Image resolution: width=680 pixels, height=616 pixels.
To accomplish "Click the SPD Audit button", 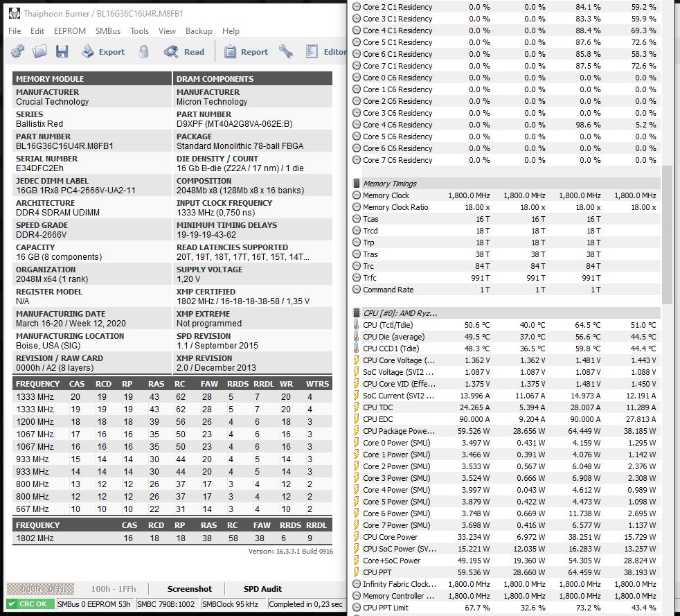I will click(x=262, y=589).
